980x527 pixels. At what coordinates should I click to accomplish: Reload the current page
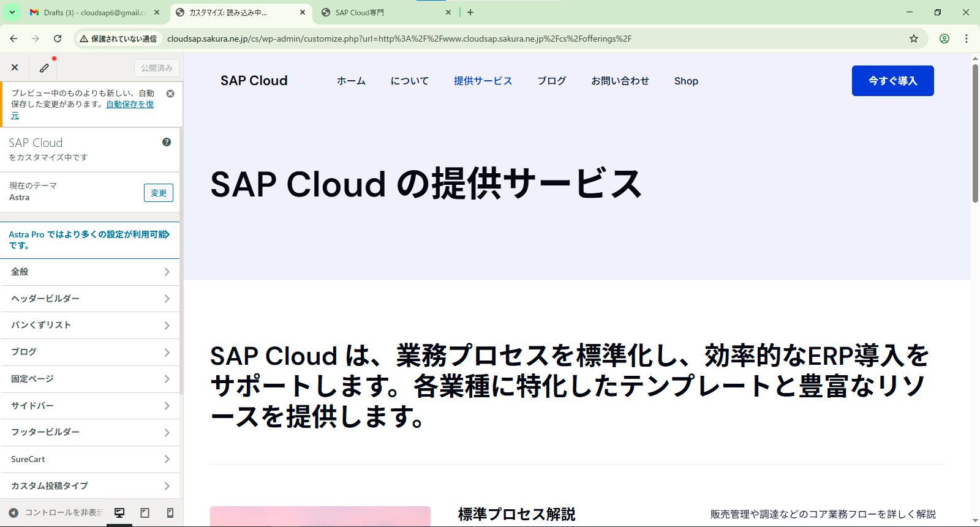58,39
